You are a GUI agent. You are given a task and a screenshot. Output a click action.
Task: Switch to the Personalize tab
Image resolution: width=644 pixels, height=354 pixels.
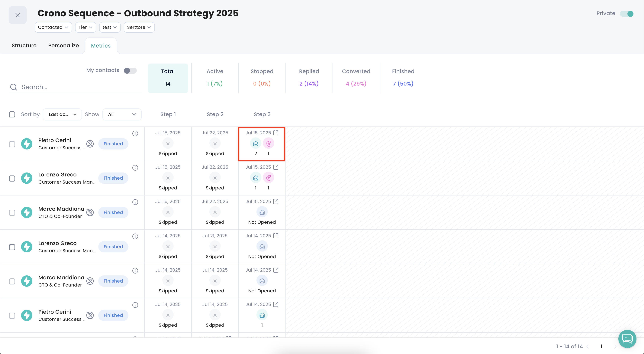[x=63, y=46]
